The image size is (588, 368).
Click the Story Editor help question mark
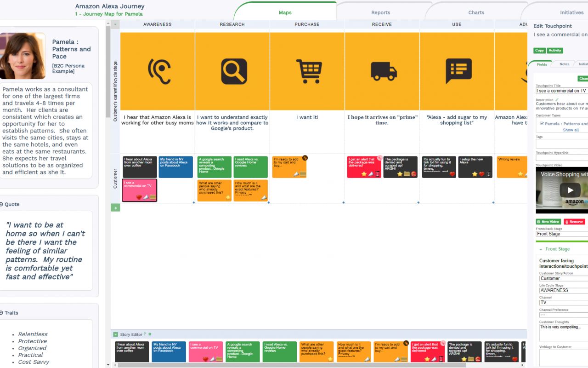click(145, 334)
